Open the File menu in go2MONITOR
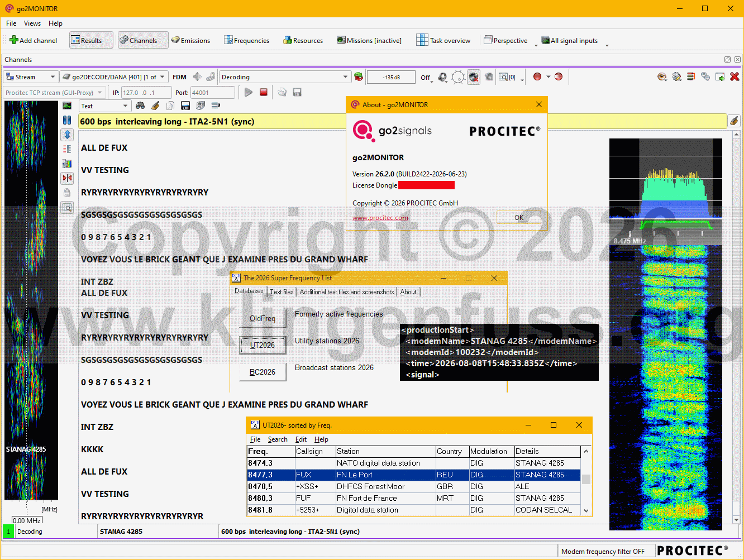Screen dimensions: 744x560 coord(11,23)
